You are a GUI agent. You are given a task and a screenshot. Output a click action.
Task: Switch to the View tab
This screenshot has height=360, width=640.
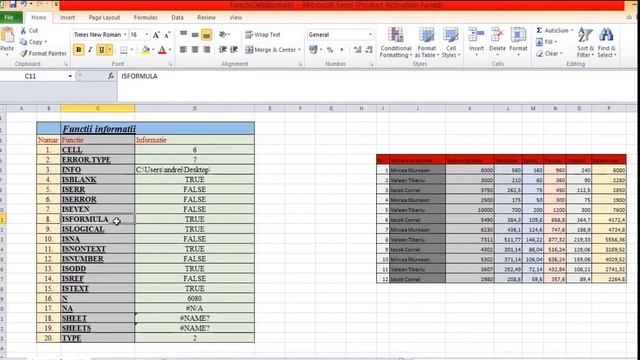236,18
